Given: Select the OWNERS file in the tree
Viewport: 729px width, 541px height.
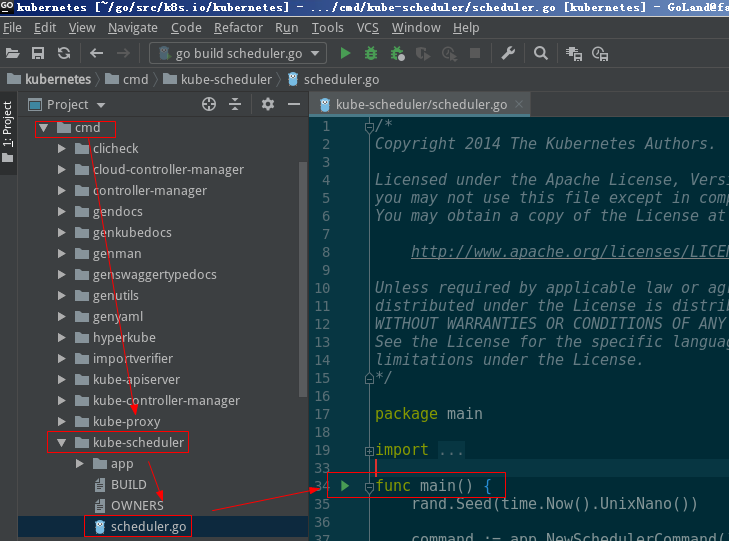Looking at the screenshot, I should (x=129, y=506).
